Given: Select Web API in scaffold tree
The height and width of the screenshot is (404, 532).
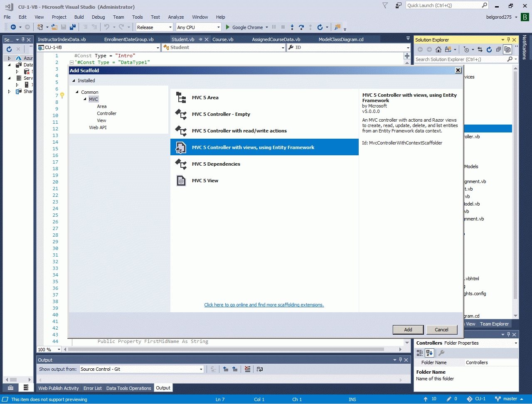Looking at the screenshot, I should click(x=98, y=127).
